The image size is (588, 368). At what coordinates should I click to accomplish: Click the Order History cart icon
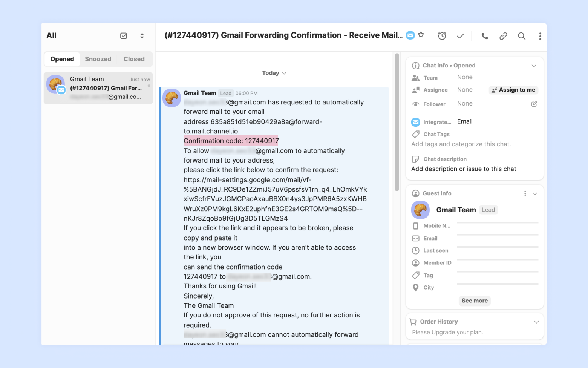tap(413, 322)
